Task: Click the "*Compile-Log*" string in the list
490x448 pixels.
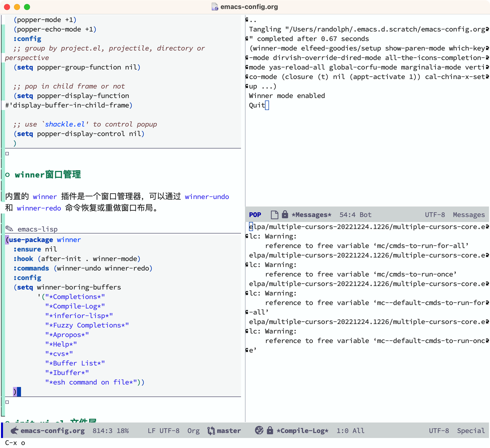Action: (x=75, y=306)
